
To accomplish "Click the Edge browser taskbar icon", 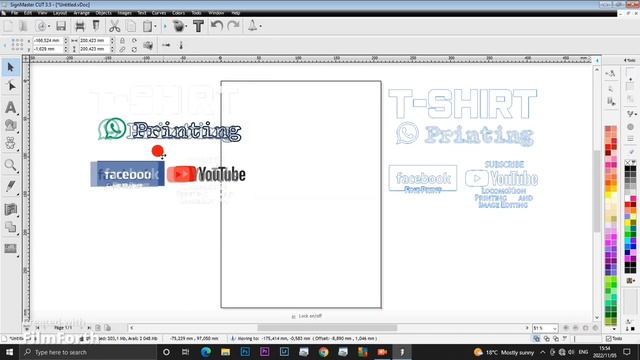I will [x=206, y=352].
